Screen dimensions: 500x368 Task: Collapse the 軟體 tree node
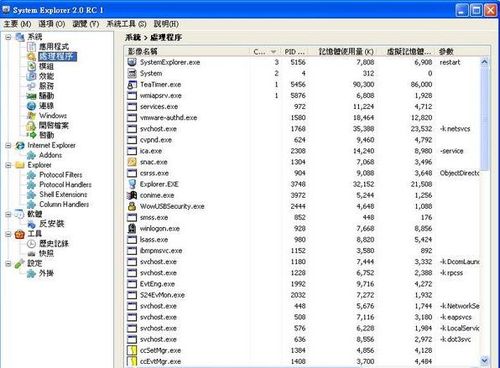click(x=8, y=214)
